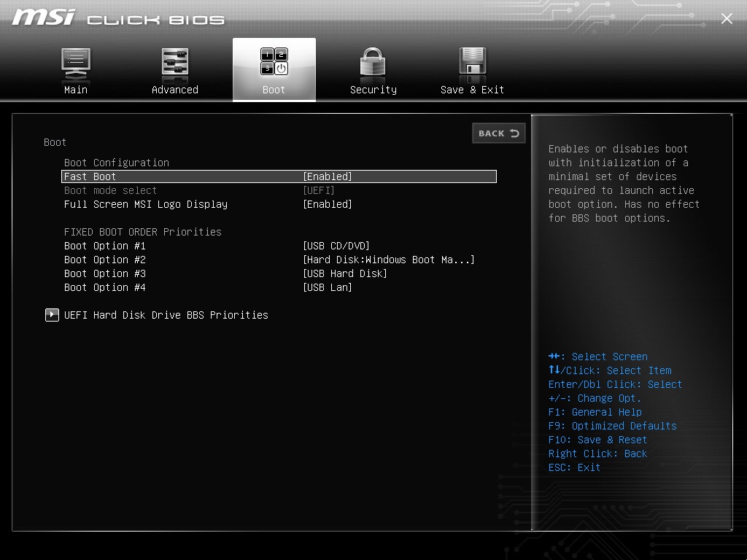The image size is (747, 560).
Task: Click the Advanced sliders icon
Action: point(175,63)
